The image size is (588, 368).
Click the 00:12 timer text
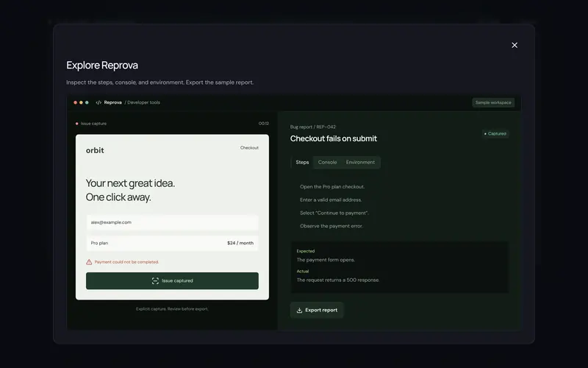264,124
